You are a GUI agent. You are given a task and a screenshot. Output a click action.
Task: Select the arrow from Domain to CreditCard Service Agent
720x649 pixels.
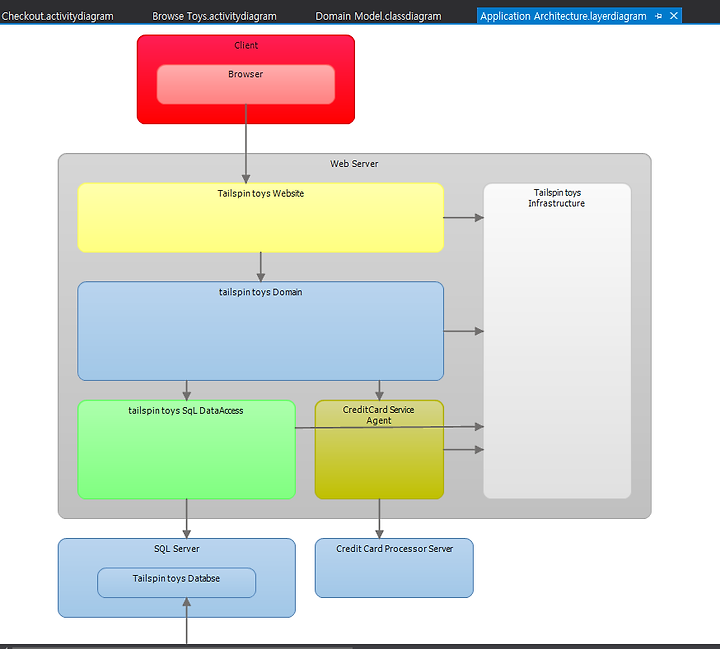click(x=379, y=390)
